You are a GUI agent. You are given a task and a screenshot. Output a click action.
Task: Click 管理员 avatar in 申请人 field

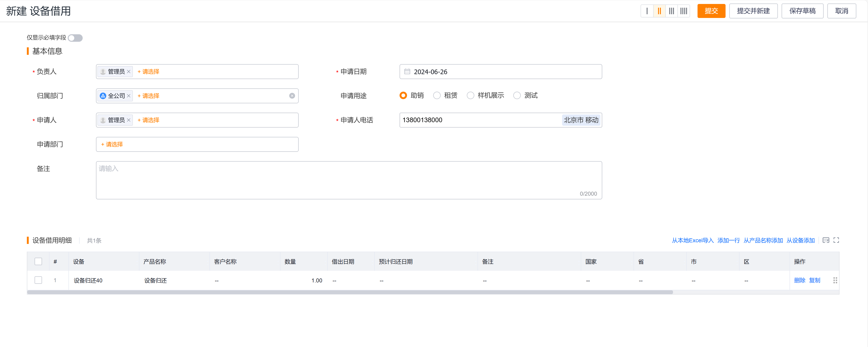tap(103, 120)
